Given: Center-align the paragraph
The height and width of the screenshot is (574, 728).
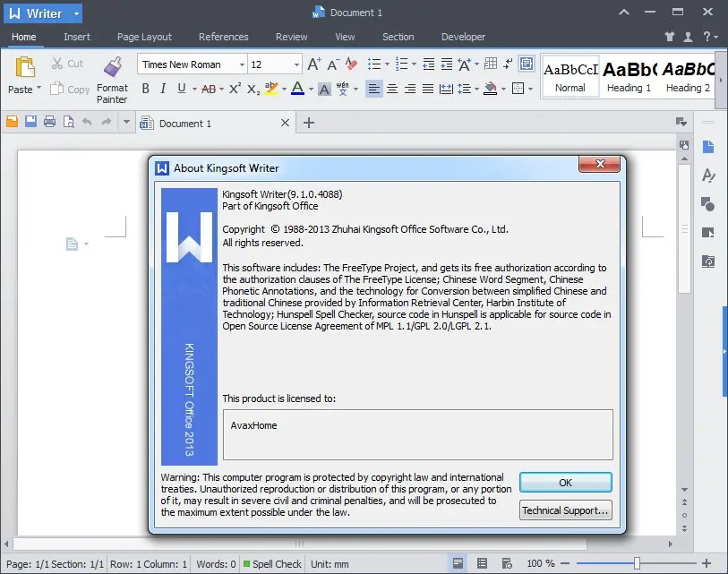Looking at the screenshot, I should [x=392, y=89].
